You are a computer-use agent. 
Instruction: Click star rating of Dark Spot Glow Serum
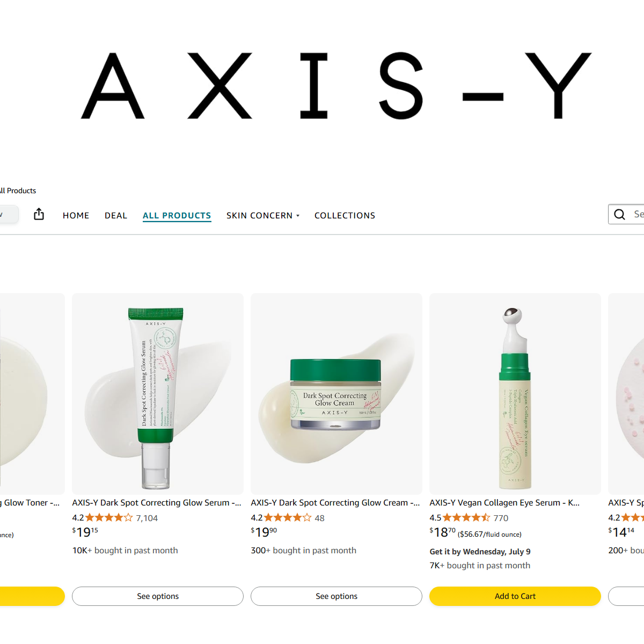pos(109,518)
